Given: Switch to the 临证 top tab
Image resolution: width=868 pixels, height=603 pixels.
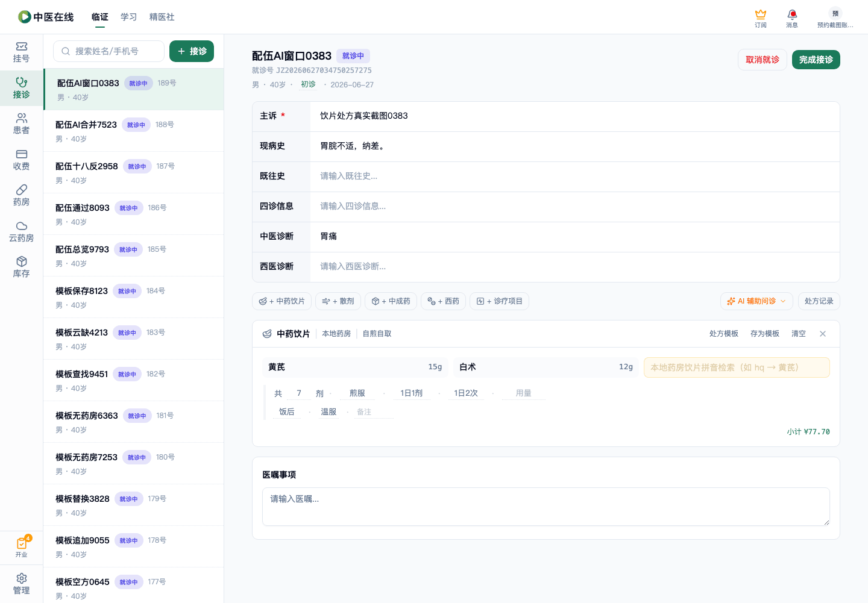Looking at the screenshot, I should [x=100, y=17].
